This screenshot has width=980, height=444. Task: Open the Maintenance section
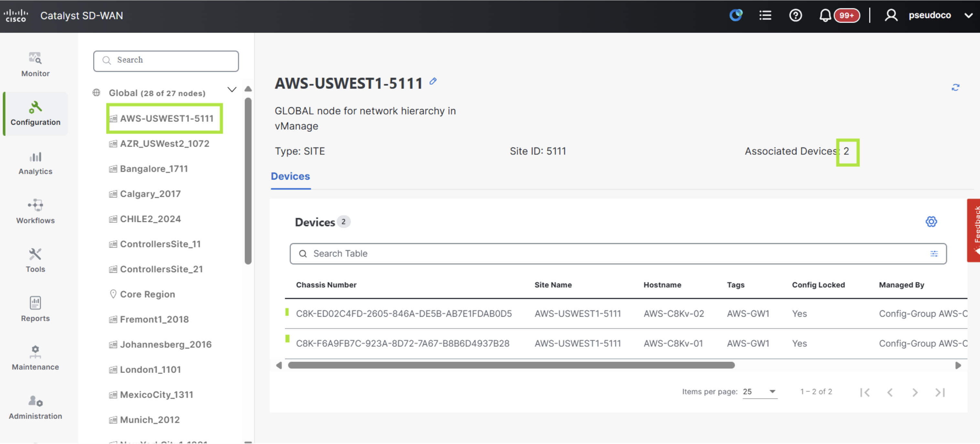click(35, 358)
